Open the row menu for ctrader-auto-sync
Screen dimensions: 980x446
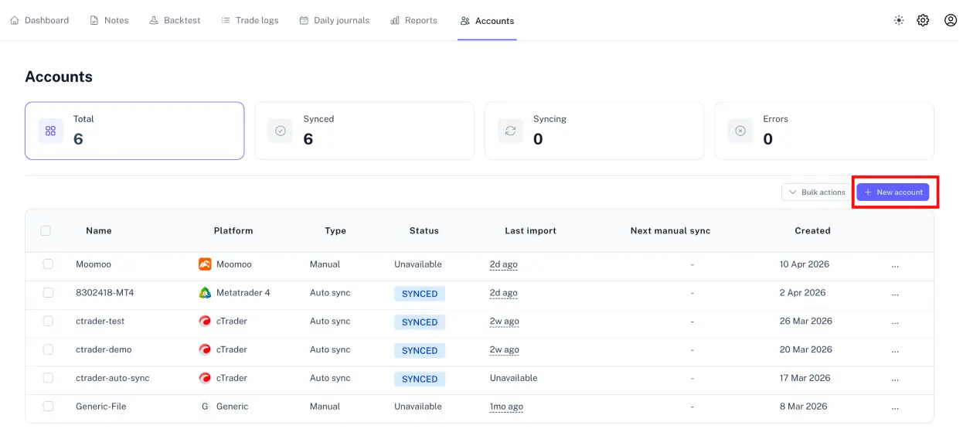895,378
